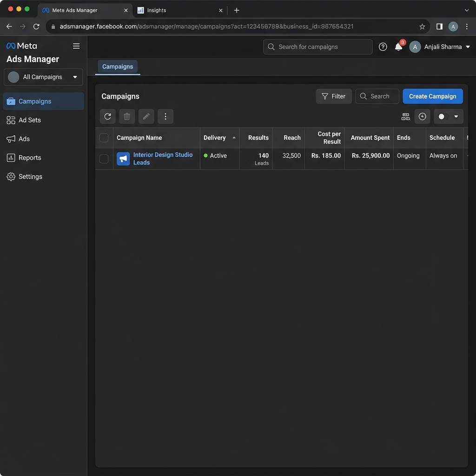Collapse sidebar with the hamburger menu icon
476x476 pixels.
pos(76,46)
